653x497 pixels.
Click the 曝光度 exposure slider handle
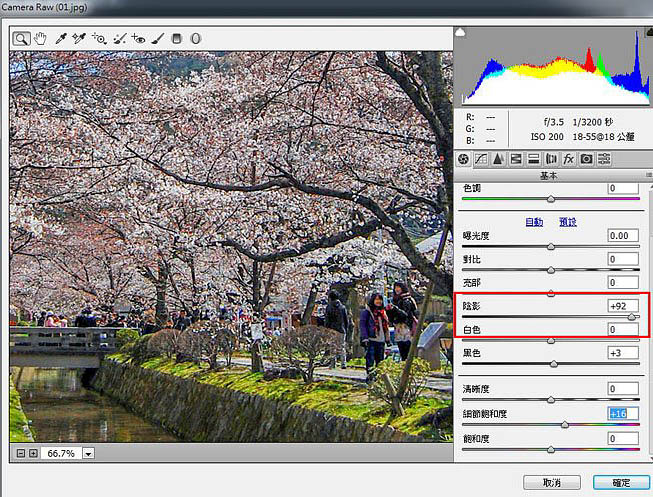[551, 247]
